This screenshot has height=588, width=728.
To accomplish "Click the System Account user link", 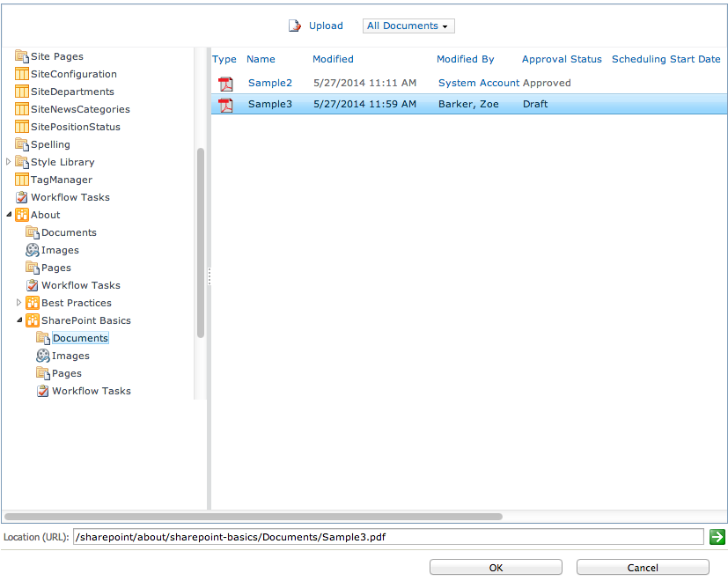I will 479,83.
